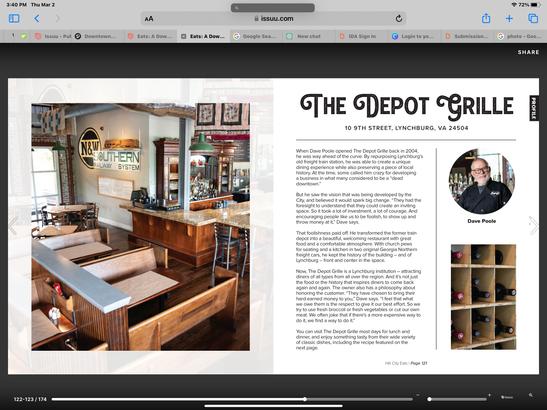Open the Safari sidebar panel icon
This screenshot has height=410, width=547.
(14, 18)
